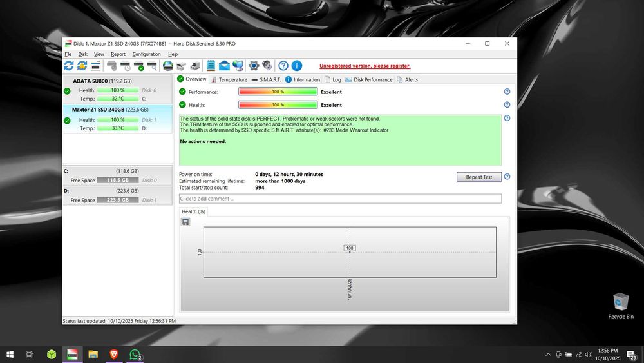Click the C: Free Space 118.5 GB bar

(x=117, y=180)
